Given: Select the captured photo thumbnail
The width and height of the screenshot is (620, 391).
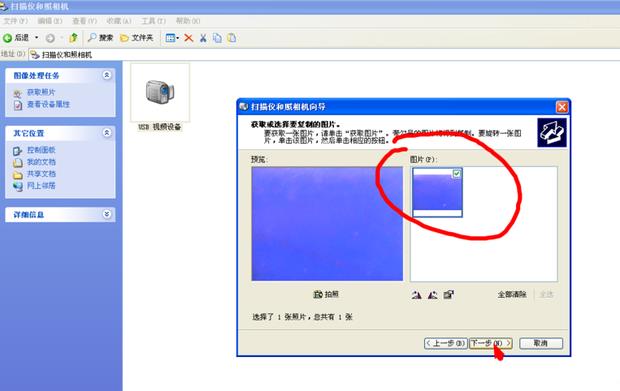Looking at the screenshot, I should pos(437,192).
